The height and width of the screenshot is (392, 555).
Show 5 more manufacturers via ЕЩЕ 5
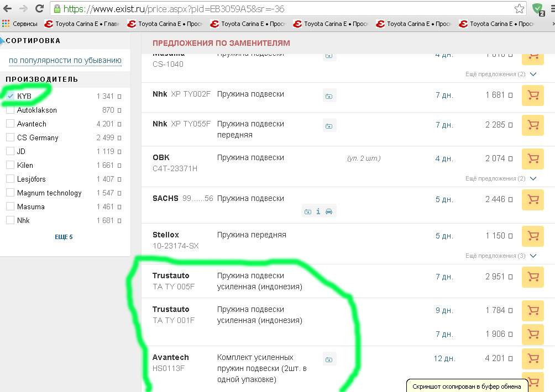click(64, 237)
